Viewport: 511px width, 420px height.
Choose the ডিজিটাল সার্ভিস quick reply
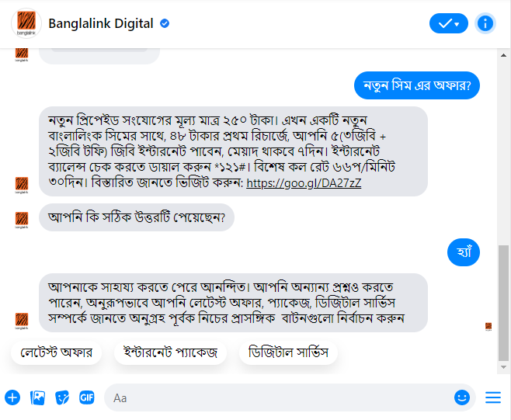pos(288,352)
